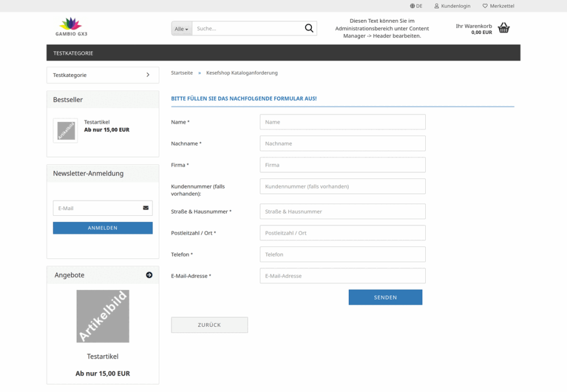Image resolution: width=567 pixels, height=392 pixels.
Task: Click the Newsletter-Anmeldung heading
Action: pyautogui.click(x=88, y=173)
